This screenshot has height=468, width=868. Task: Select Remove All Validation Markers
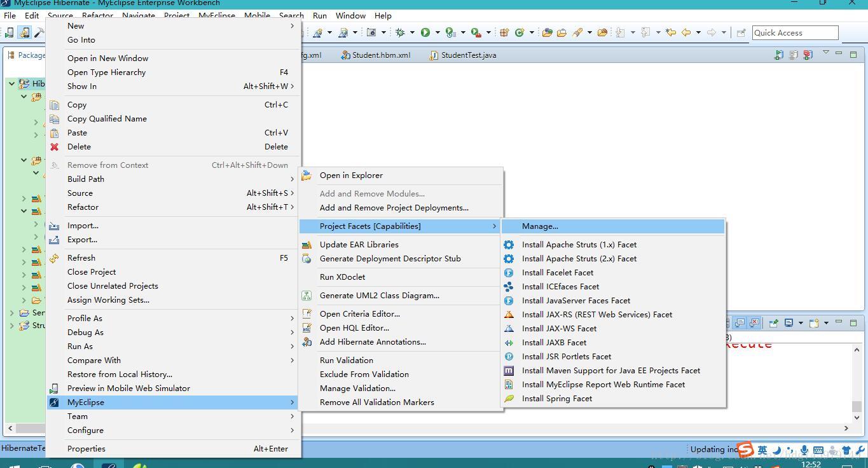click(x=400, y=403)
